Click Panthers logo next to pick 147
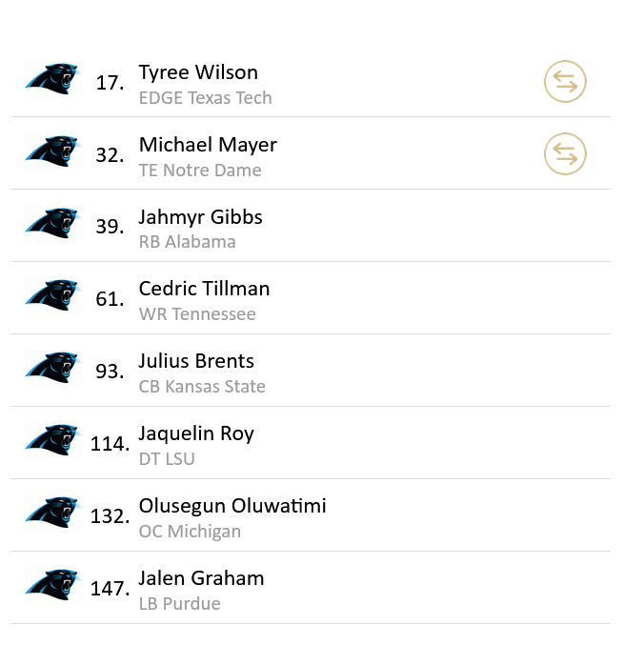 tap(52, 586)
